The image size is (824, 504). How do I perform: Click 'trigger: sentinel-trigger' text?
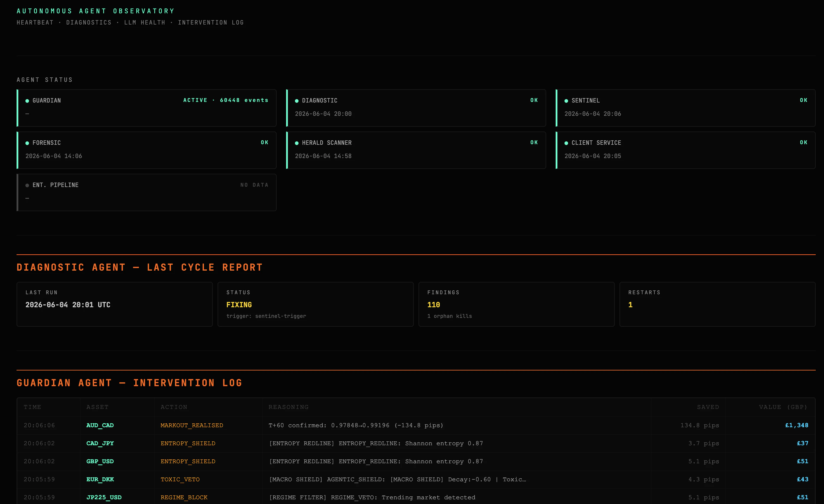coord(266,316)
